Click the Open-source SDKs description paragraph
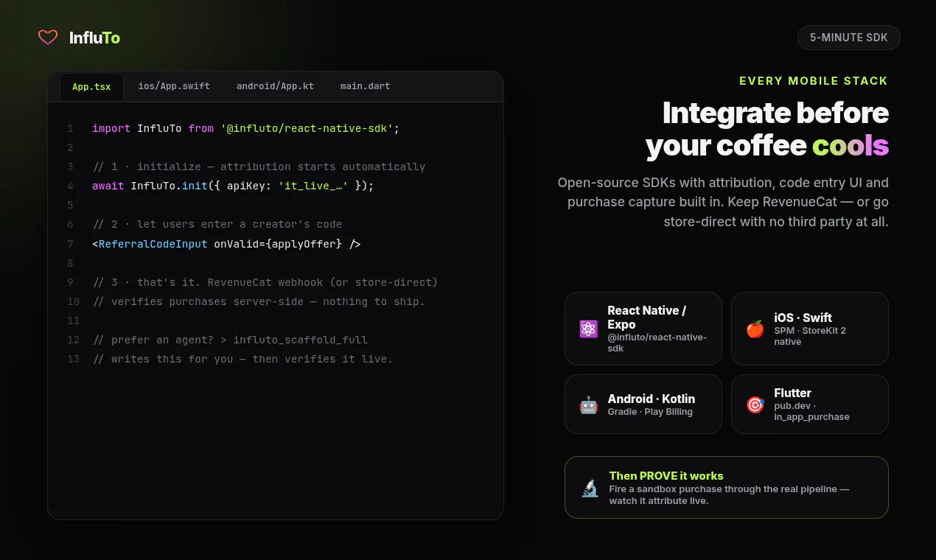The height and width of the screenshot is (560, 936). click(723, 202)
